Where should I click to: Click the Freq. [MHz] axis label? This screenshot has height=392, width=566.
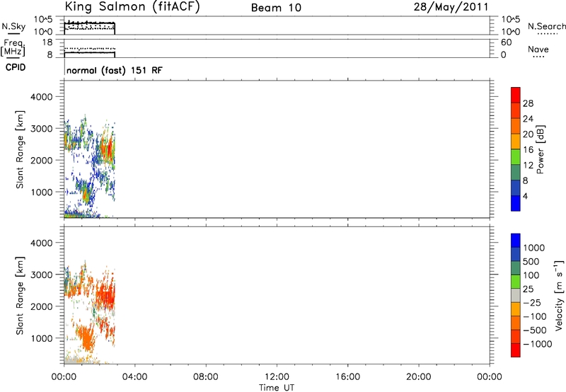13,48
